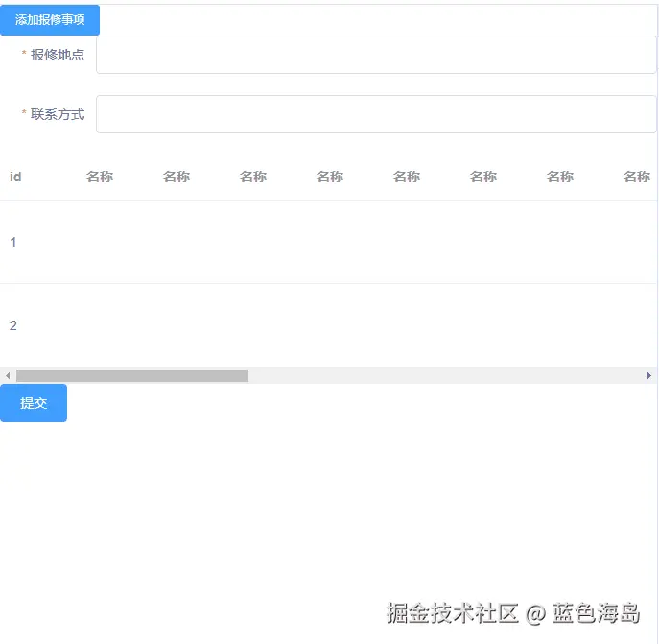The width and height of the screenshot is (659, 644).
Task: Click the horizontal scrollbar thumb
Action: 132,375
